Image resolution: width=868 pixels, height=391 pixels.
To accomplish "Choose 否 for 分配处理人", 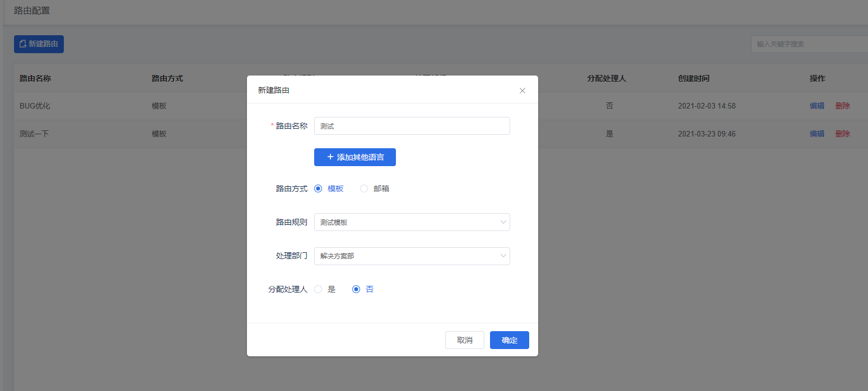I will [356, 289].
